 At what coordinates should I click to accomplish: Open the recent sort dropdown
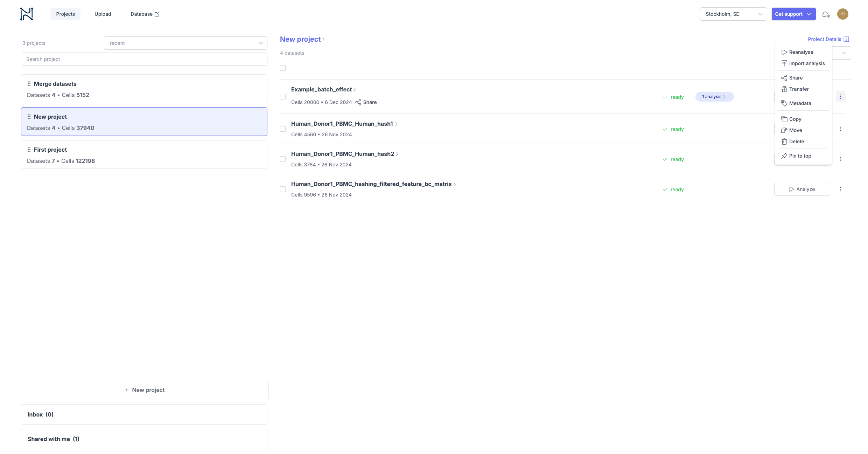pyautogui.click(x=185, y=43)
